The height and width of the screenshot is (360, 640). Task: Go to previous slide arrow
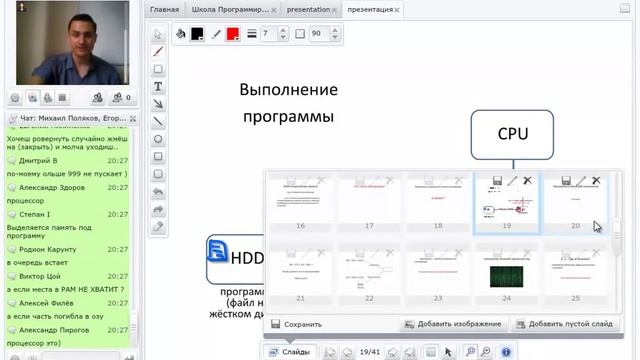[x=347, y=352]
